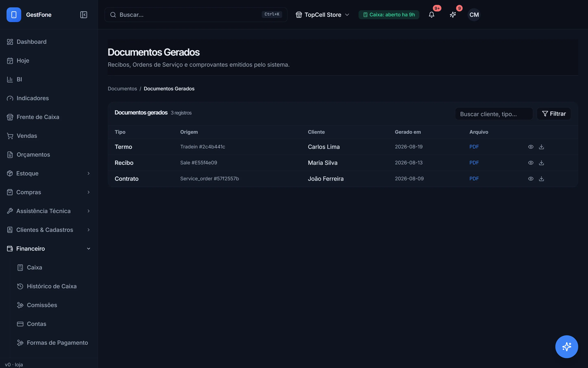The image size is (588, 368).
Task: Preview João Ferreira's Contrato with the eye icon
Action: pyautogui.click(x=531, y=179)
